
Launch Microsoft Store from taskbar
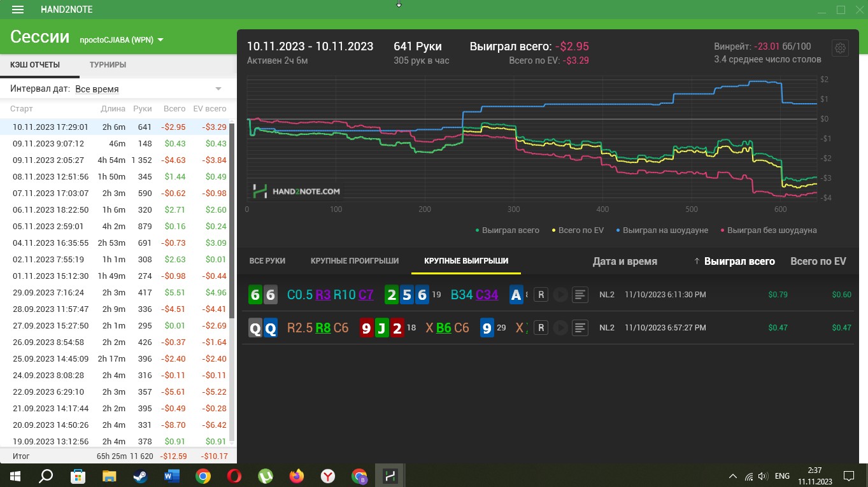[x=78, y=476]
